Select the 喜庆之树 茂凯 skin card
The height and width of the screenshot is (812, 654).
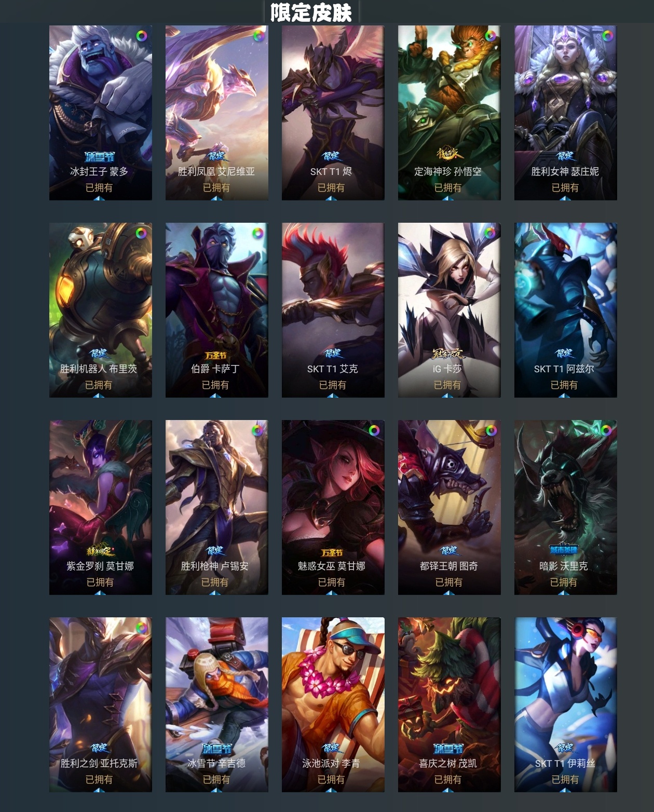(449, 705)
